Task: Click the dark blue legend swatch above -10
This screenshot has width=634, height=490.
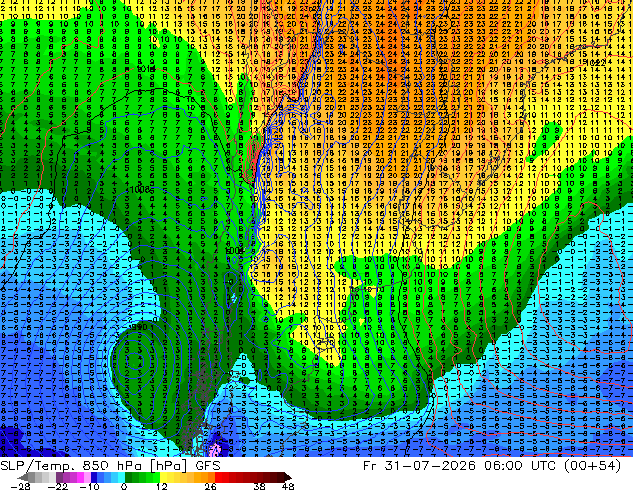Action: [x=94, y=477]
